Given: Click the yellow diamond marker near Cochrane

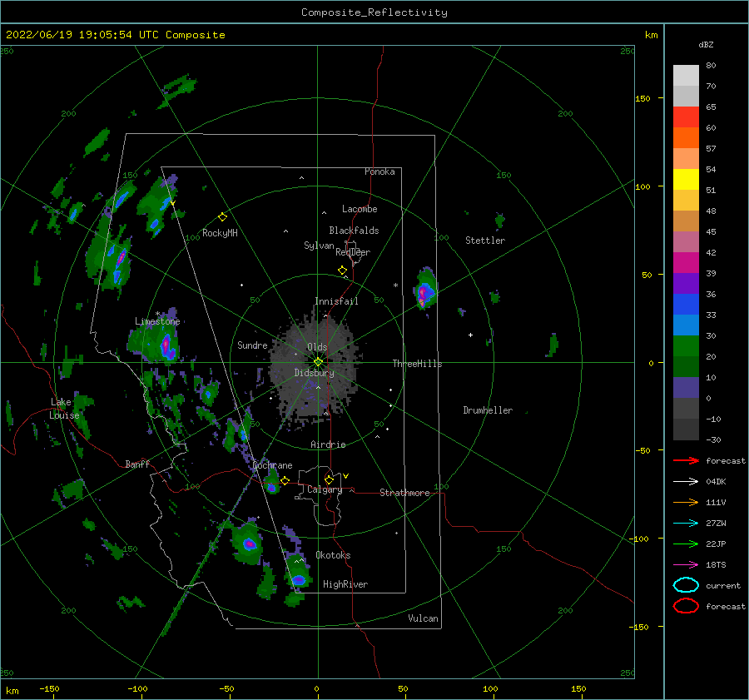Looking at the screenshot, I should (285, 481).
